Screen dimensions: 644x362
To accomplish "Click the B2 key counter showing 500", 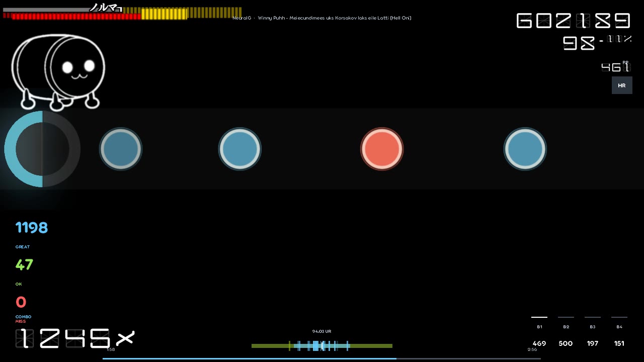I will pos(566,332).
